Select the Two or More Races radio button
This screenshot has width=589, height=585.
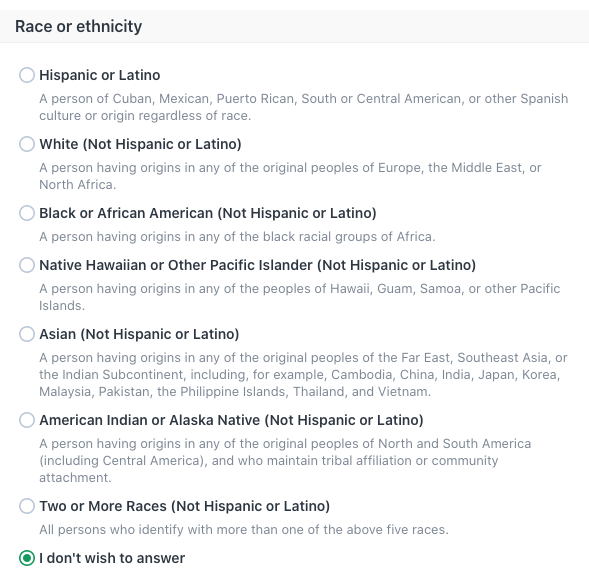click(27, 506)
